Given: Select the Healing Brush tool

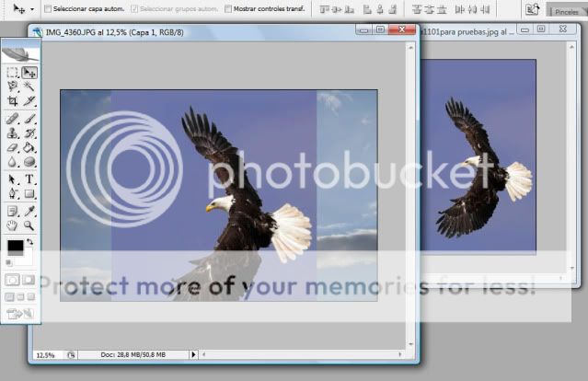Looking at the screenshot, I should click(x=12, y=119).
